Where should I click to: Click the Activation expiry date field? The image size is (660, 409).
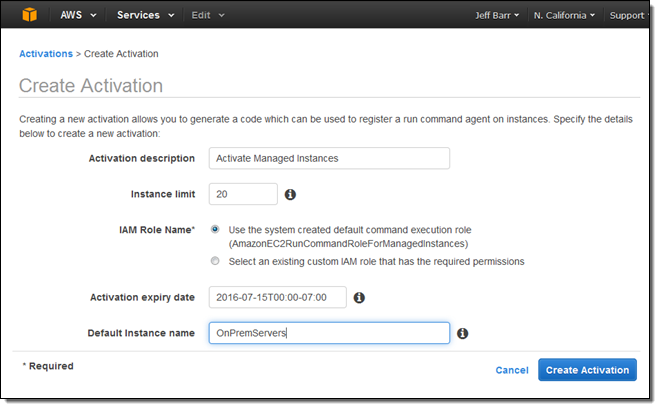coord(277,297)
